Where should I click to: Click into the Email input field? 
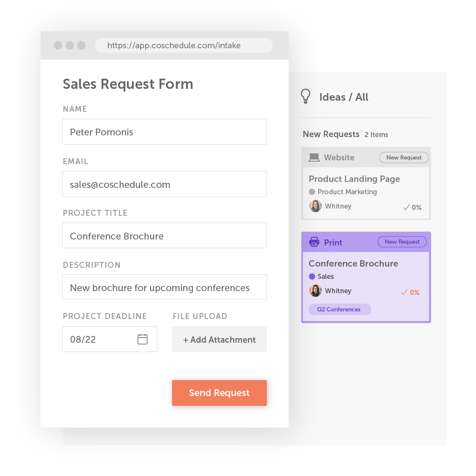164,184
